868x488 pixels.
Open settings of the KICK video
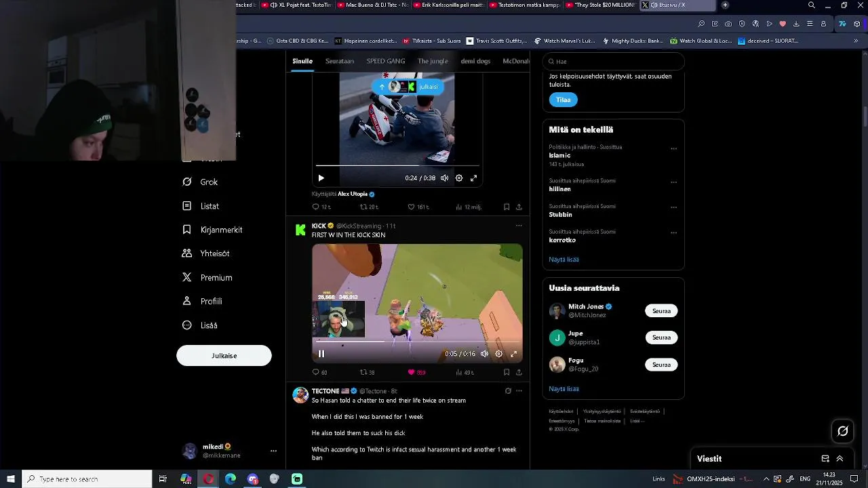(x=499, y=354)
